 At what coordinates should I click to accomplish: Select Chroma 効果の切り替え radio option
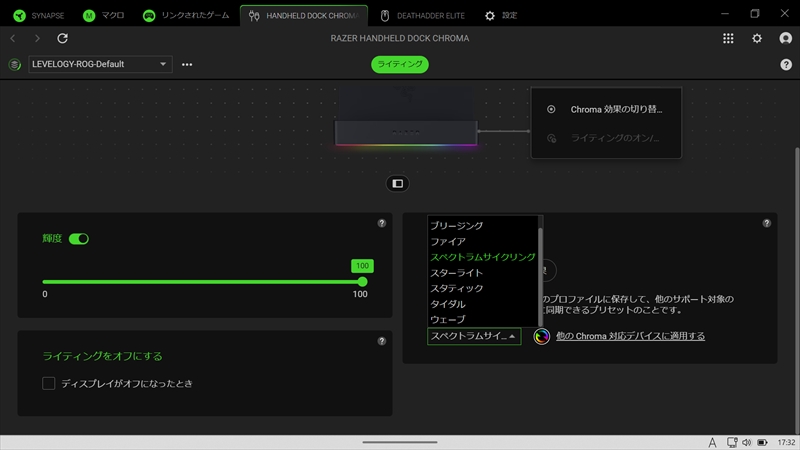[x=551, y=109]
